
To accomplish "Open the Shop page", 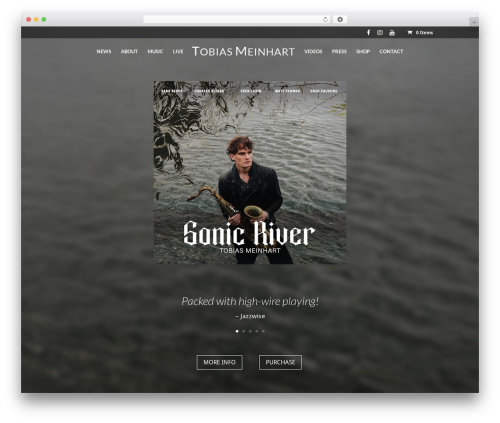I will (x=363, y=51).
